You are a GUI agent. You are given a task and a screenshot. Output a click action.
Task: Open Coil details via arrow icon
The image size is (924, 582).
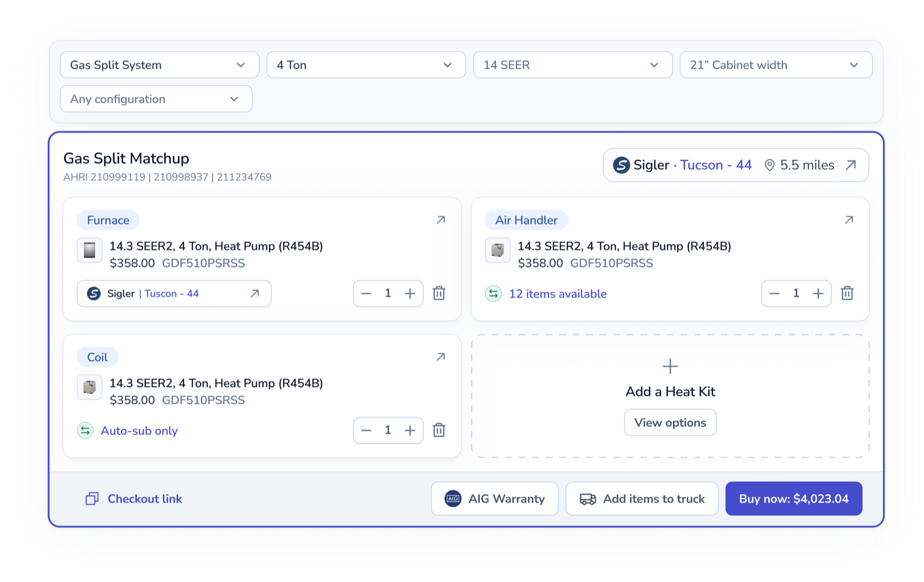[x=441, y=357]
